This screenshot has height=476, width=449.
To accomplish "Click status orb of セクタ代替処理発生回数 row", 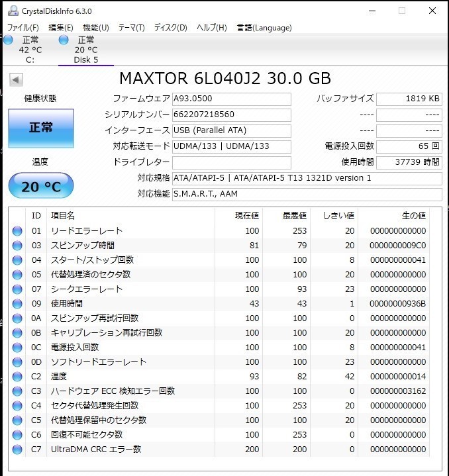I will [17, 406].
